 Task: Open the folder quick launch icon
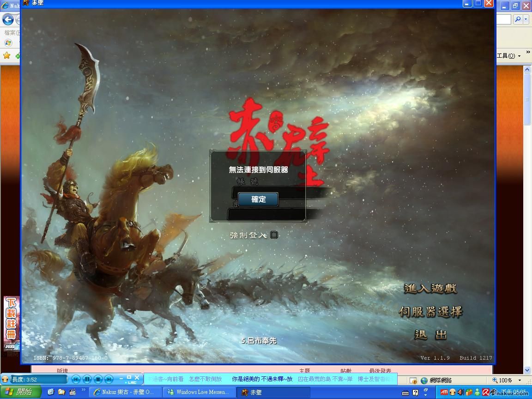coord(61,392)
